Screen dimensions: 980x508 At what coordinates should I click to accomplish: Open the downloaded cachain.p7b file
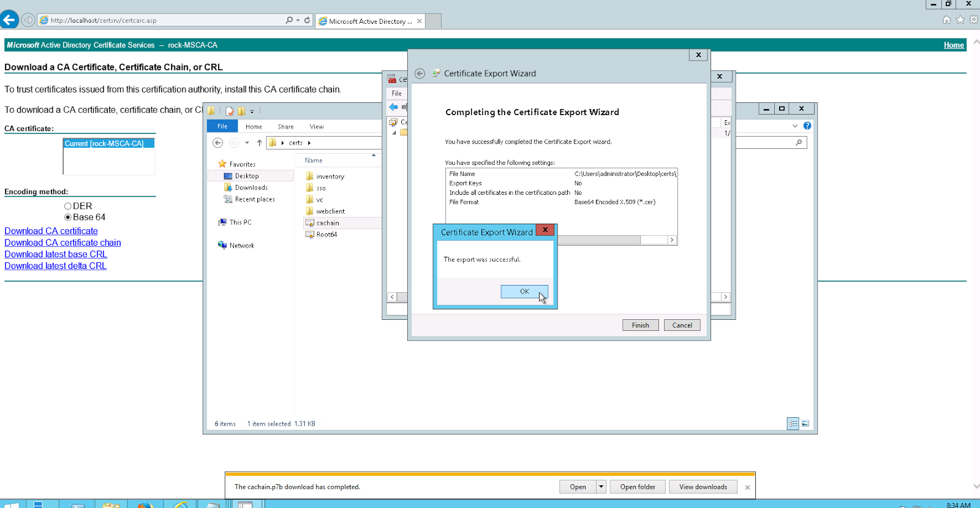click(x=578, y=487)
